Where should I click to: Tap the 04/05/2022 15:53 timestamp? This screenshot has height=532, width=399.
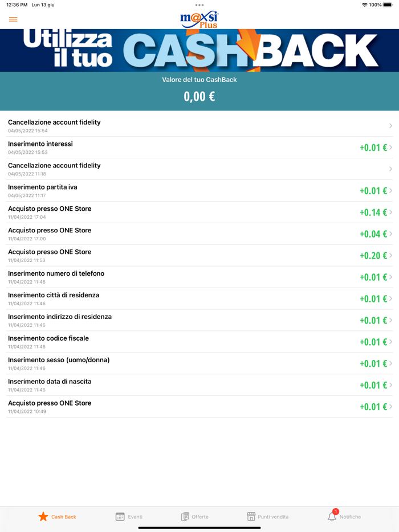pyautogui.click(x=28, y=152)
